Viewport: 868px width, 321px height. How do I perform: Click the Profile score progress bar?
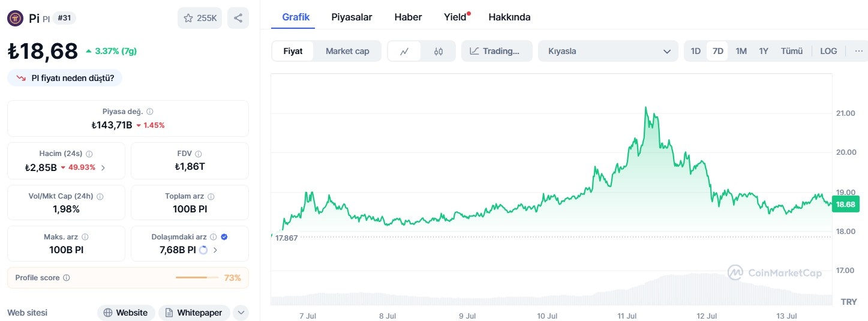click(x=197, y=278)
